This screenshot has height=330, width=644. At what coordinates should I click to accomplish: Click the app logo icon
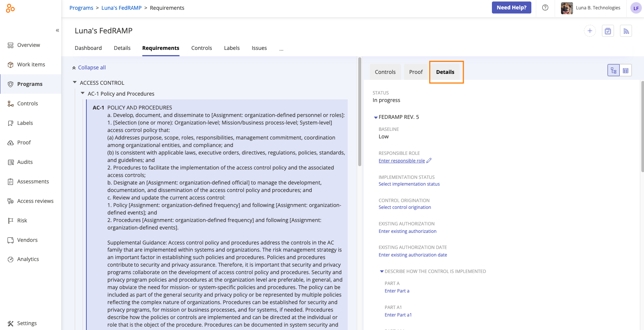(x=10, y=8)
